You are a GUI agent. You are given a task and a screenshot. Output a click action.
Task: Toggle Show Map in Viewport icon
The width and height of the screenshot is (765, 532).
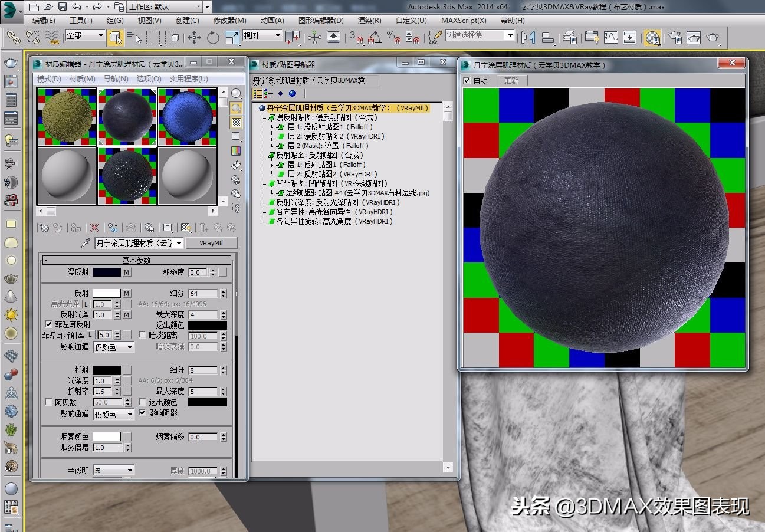[x=185, y=228]
